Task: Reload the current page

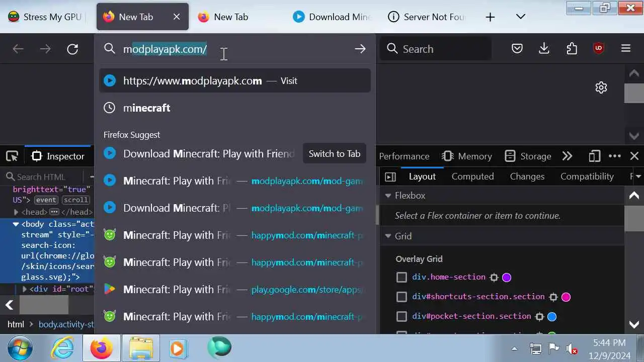Action: [x=72, y=49]
